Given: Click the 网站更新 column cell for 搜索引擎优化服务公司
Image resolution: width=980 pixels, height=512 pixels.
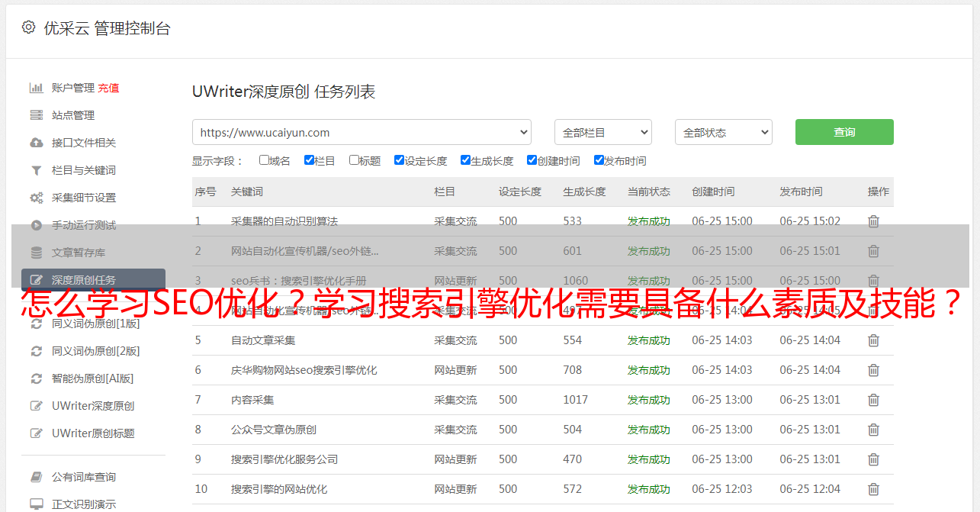Looking at the screenshot, I should click(456, 459).
